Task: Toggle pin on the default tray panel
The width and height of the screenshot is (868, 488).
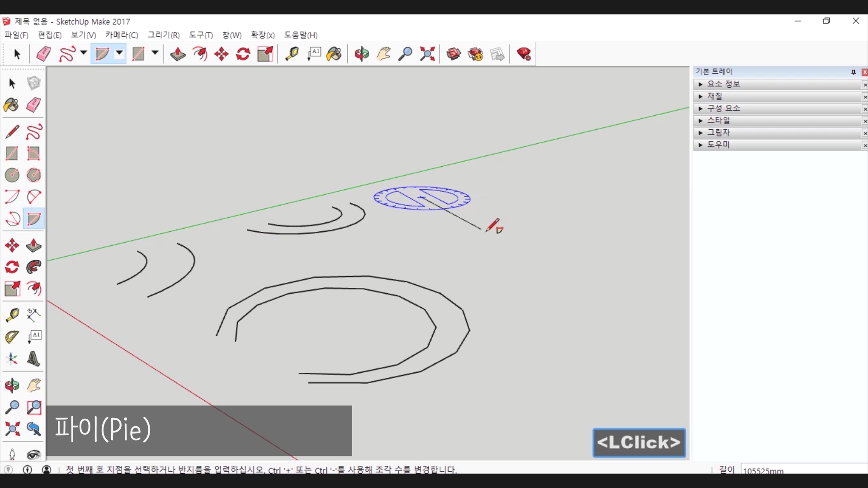Action: [853, 72]
